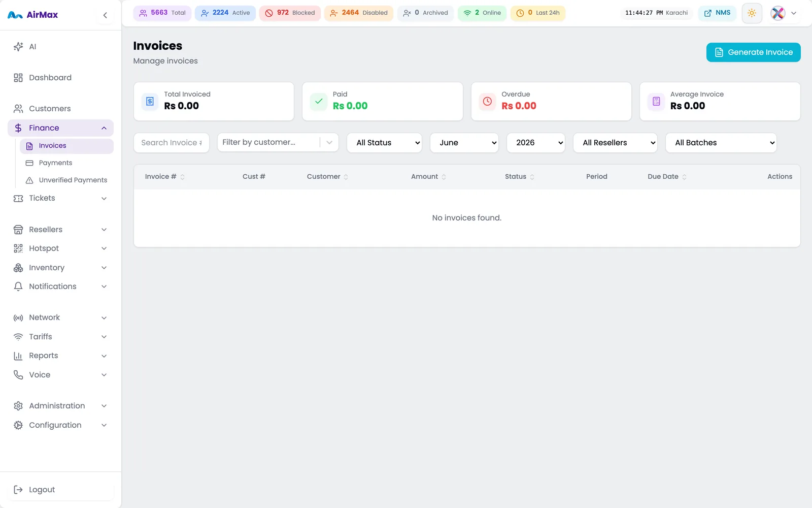Image resolution: width=812 pixels, height=508 pixels.
Task: Expand the Tickets menu section
Action: pyautogui.click(x=104, y=198)
